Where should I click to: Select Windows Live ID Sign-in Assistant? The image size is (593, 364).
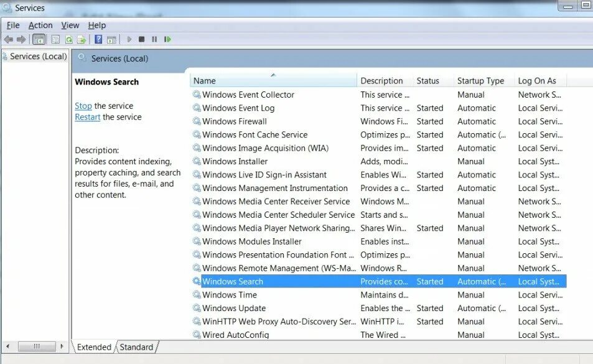[378, 175]
